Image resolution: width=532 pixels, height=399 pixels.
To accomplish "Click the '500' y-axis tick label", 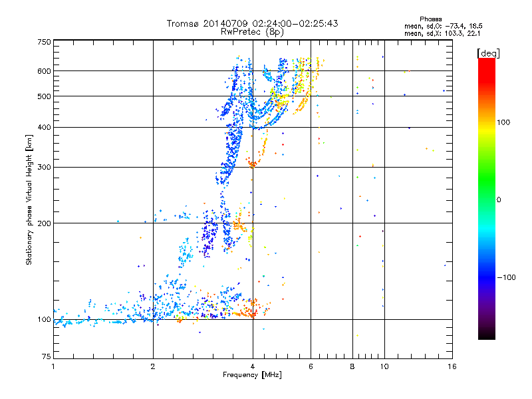I will pyautogui.click(x=44, y=96).
